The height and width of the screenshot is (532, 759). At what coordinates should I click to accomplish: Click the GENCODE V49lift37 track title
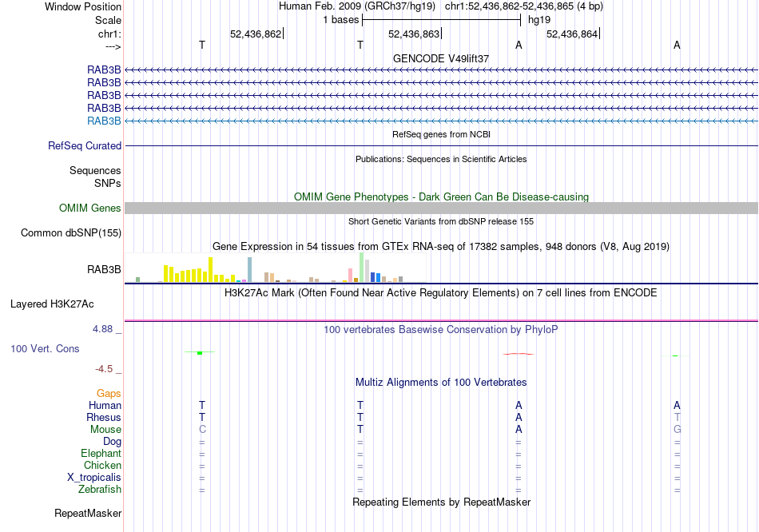(441, 58)
